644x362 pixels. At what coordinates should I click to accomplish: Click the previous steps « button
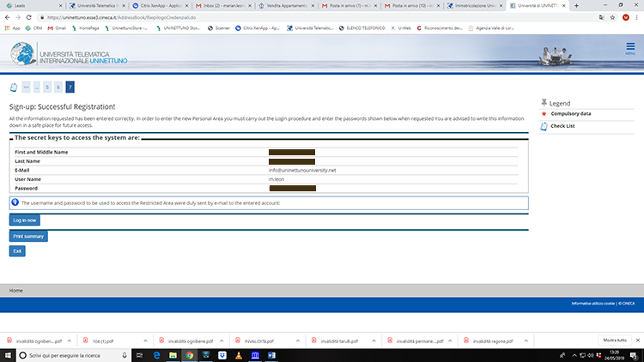click(x=26, y=87)
